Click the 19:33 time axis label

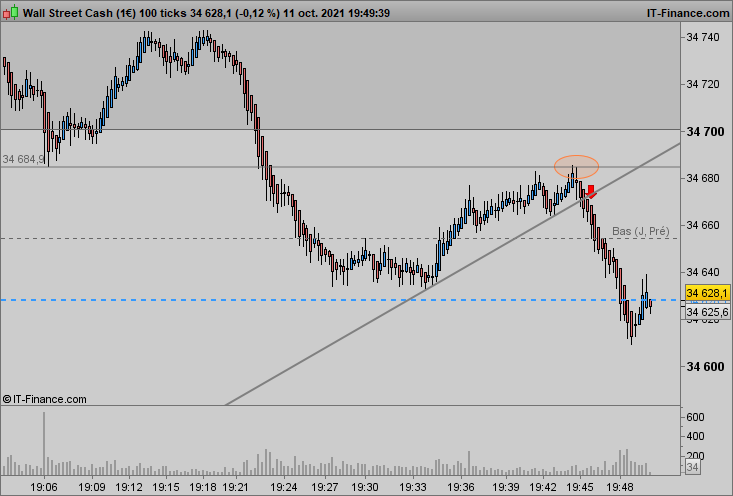(x=412, y=487)
